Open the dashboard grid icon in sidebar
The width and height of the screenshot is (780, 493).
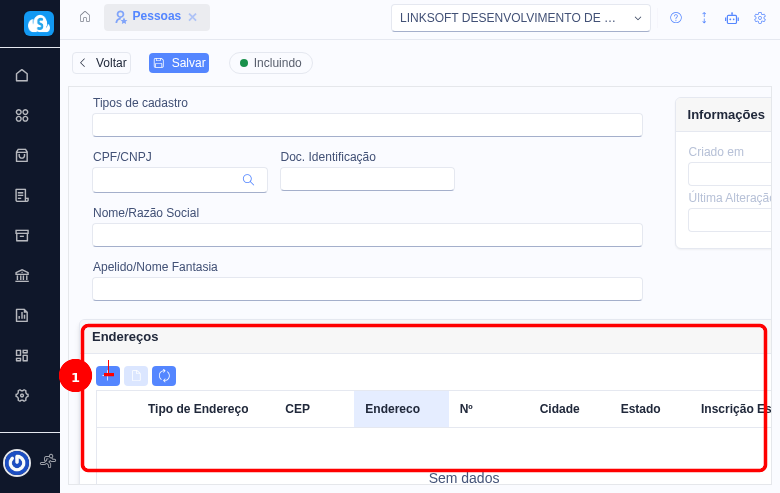pyautogui.click(x=22, y=355)
